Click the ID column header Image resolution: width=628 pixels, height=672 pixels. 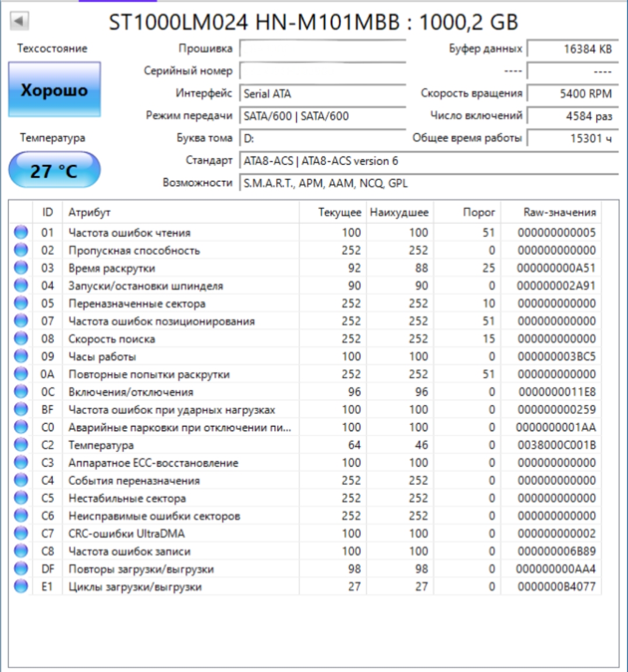pyautogui.click(x=48, y=212)
